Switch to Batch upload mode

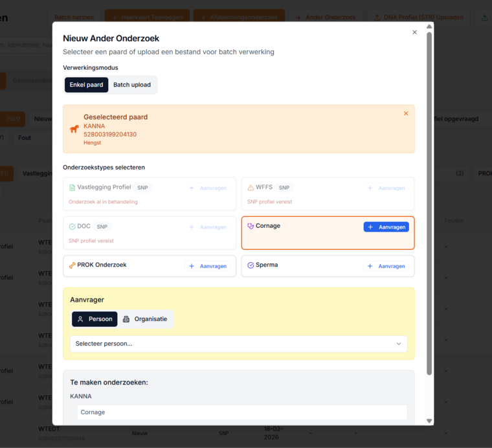(x=132, y=85)
